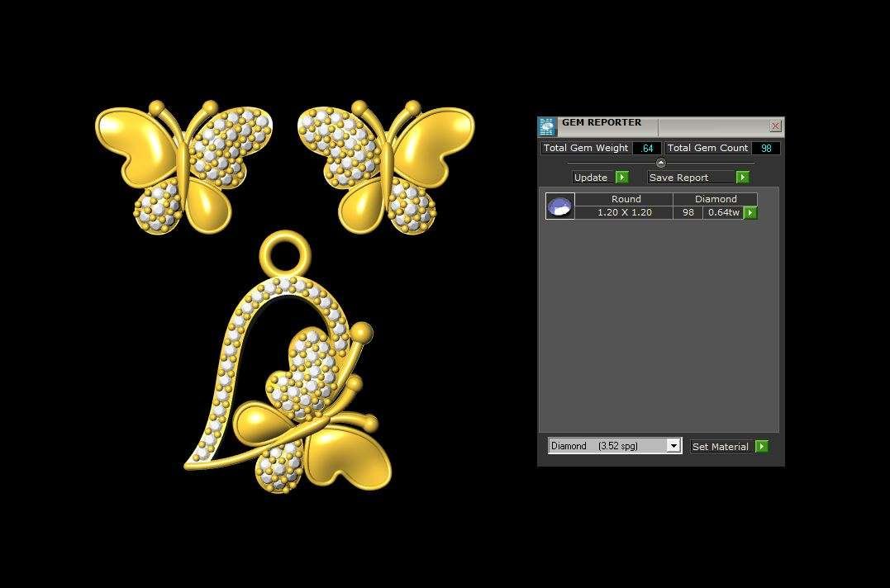The height and width of the screenshot is (588, 890).
Task: Open the Diamond (3.52 spg) material dropdown
Action: 673,446
